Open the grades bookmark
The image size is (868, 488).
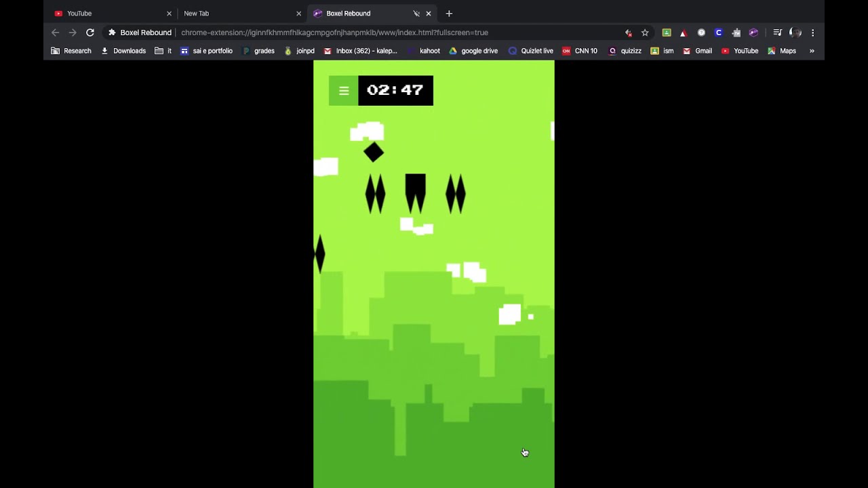point(258,51)
